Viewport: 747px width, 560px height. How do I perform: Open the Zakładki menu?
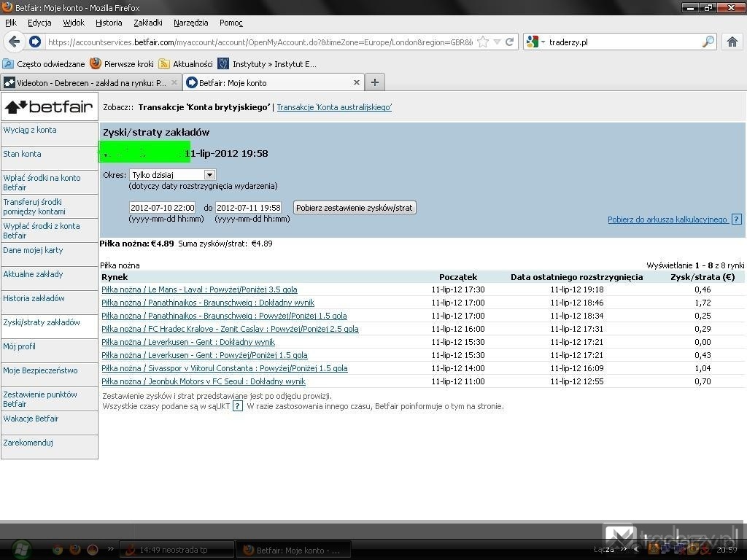147,23
